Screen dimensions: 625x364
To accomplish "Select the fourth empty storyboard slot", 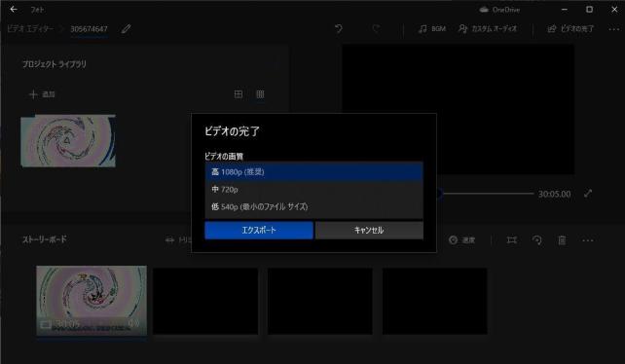I will pyautogui.click(x=434, y=301).
